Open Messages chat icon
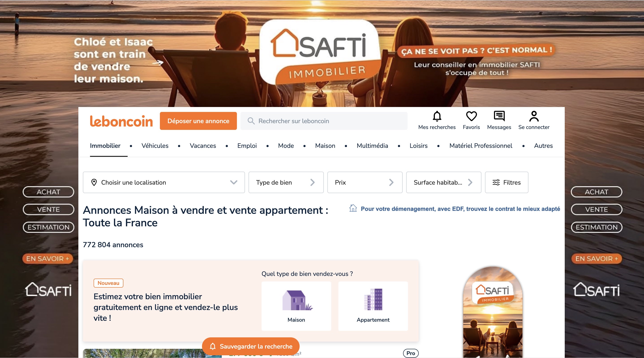Viewport: 644px width, 358px height. [499, 116]
